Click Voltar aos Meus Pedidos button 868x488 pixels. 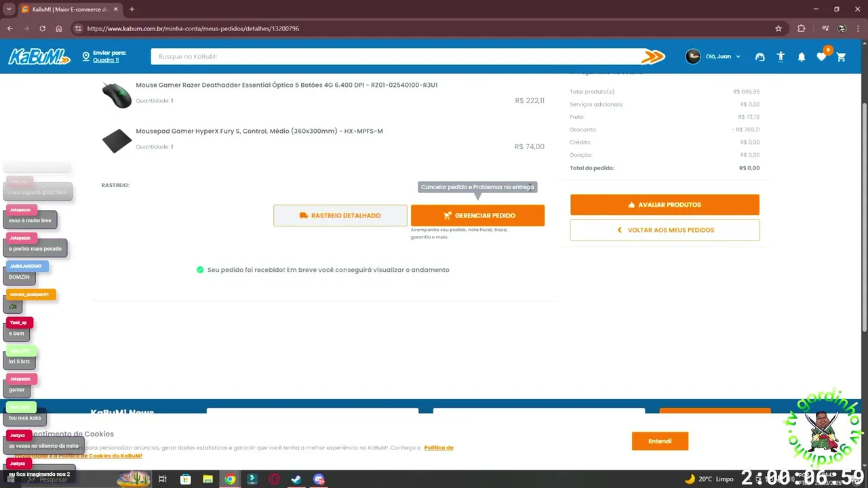(x=665, y=230)
